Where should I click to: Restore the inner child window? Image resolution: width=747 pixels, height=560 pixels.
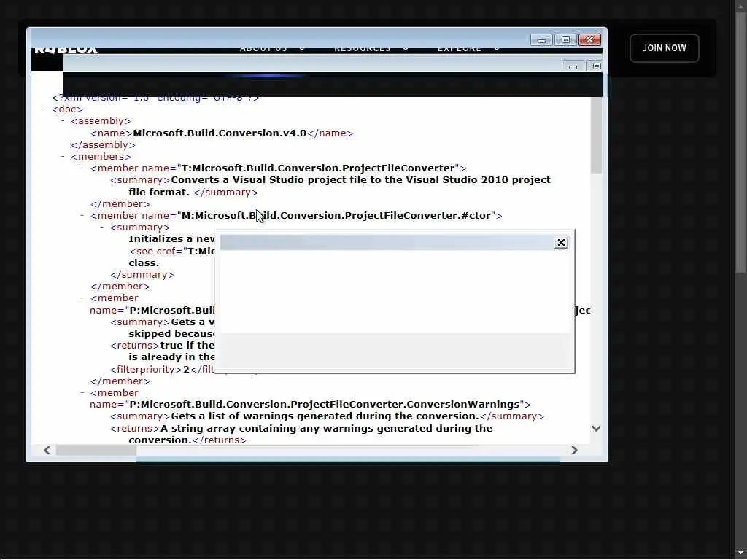click(x=595, y=66)
